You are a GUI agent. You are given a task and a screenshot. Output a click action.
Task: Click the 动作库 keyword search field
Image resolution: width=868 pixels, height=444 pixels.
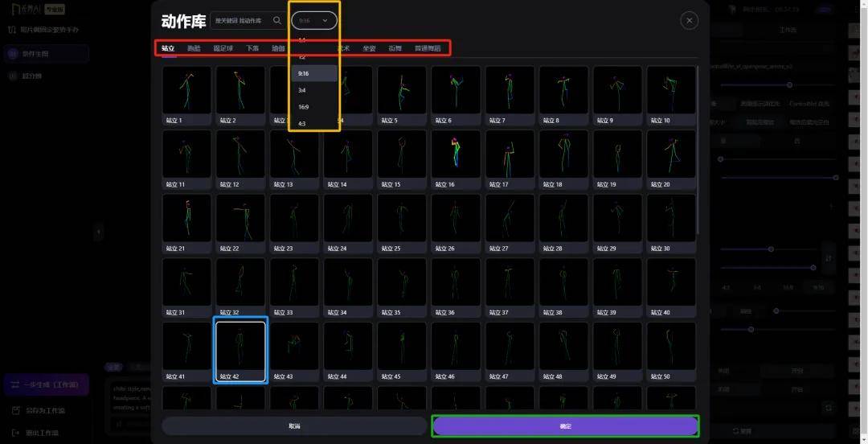pyautogui.click(x=240, y=21)
